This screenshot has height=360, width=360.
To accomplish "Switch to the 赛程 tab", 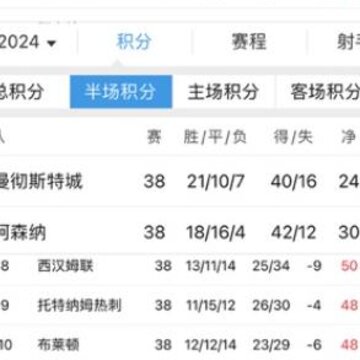I will 249,42.
